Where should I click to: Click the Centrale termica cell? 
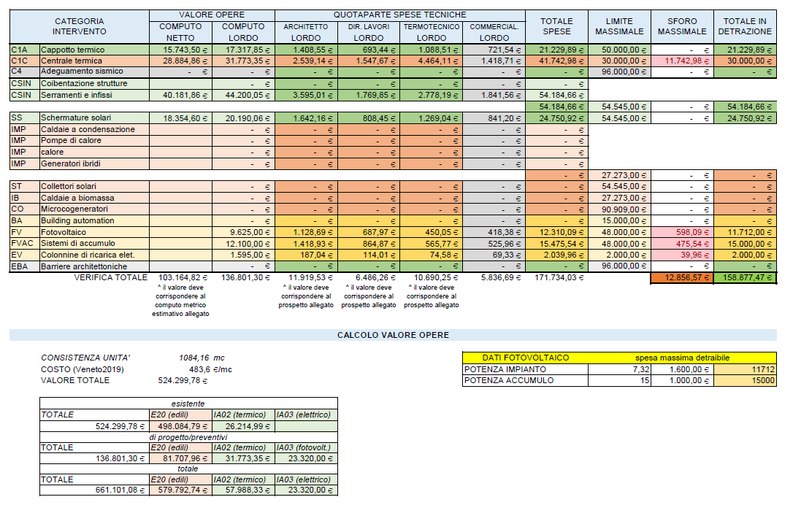tap(95, 61)
